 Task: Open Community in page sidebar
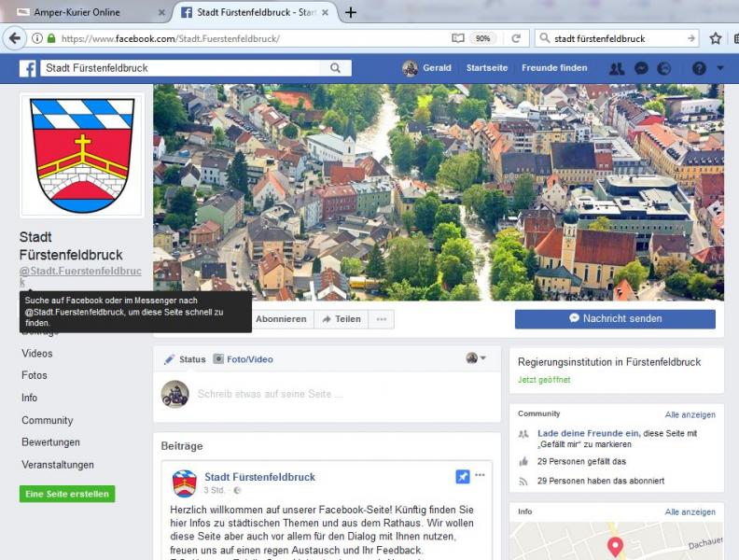[48, 420]
